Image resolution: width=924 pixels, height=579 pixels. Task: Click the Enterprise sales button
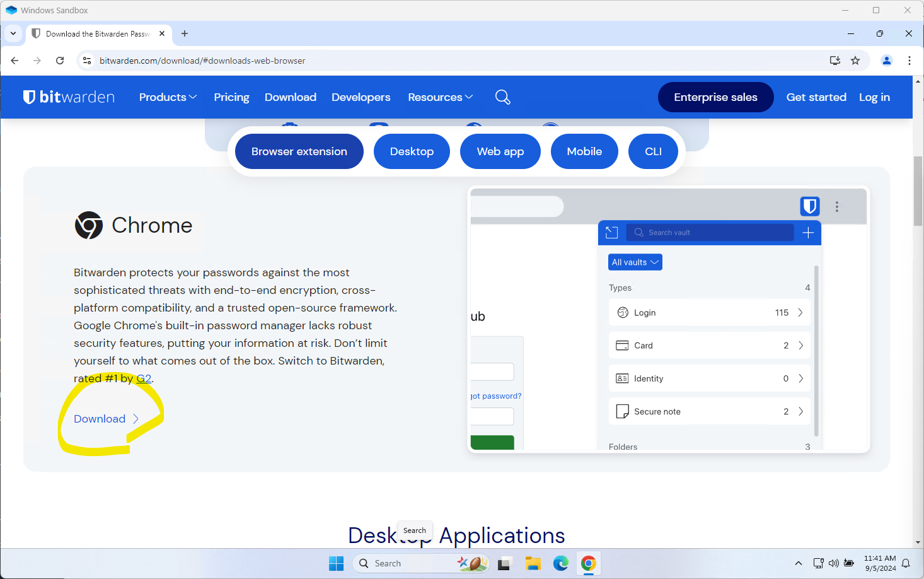[x=715, y=97]
